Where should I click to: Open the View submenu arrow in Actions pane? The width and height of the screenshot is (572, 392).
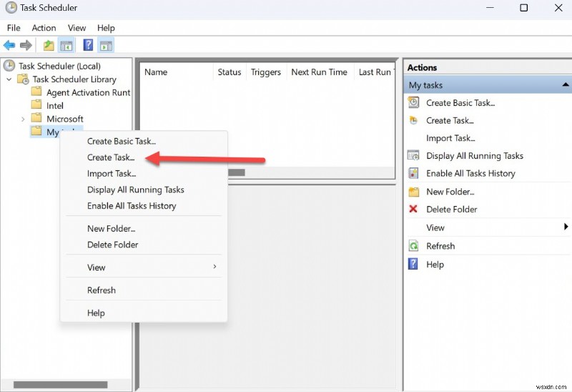pyautogui.click(x=566, y=227)
